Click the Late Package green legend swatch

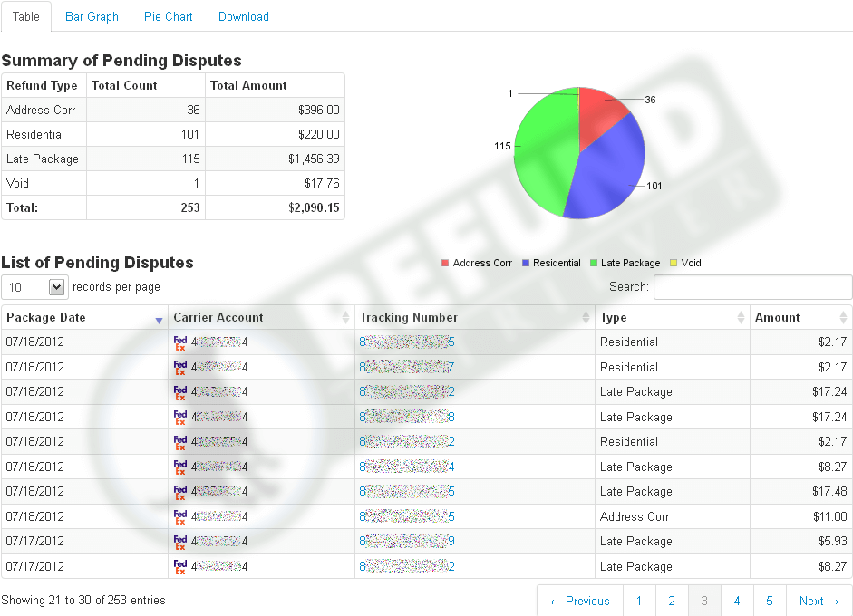pyautogui.click(x=594, y=263)
